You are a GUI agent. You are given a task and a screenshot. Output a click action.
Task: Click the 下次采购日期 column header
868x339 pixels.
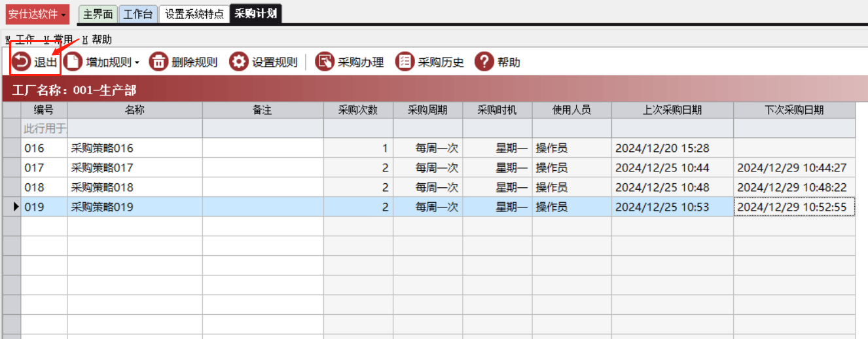tap(794, 110)
